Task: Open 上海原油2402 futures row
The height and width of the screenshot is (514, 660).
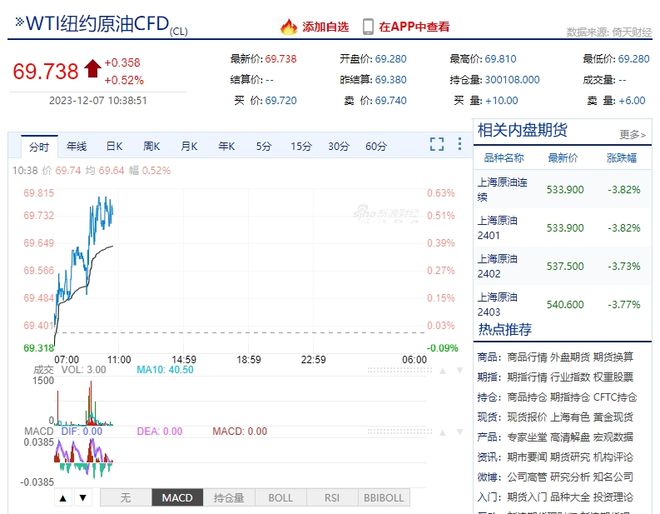Action: click(x=563, y=266)
